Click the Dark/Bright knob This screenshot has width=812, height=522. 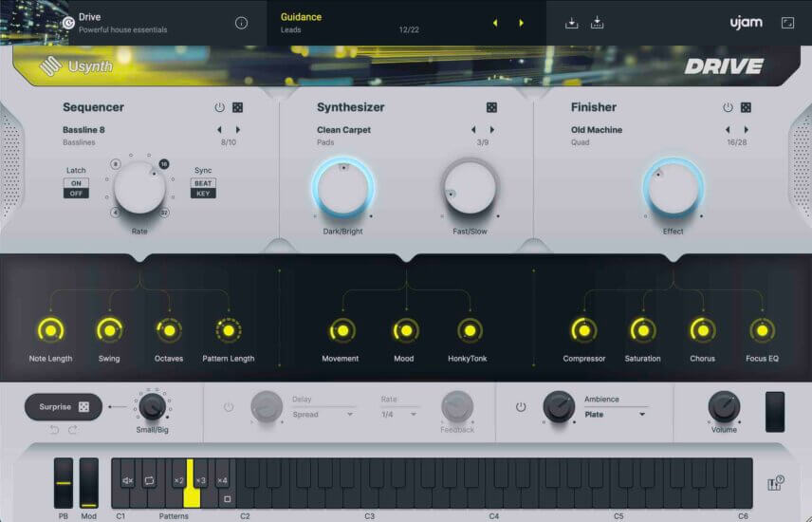point(342,188)
